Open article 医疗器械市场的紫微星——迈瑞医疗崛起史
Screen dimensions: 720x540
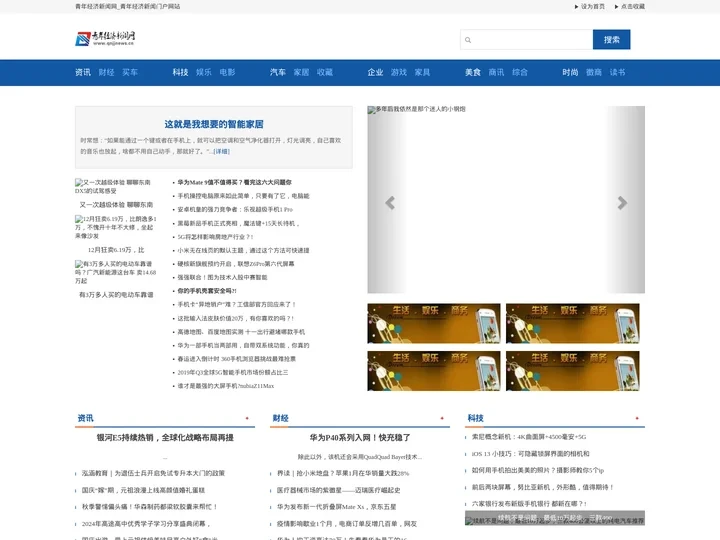(x=338, y=490)
